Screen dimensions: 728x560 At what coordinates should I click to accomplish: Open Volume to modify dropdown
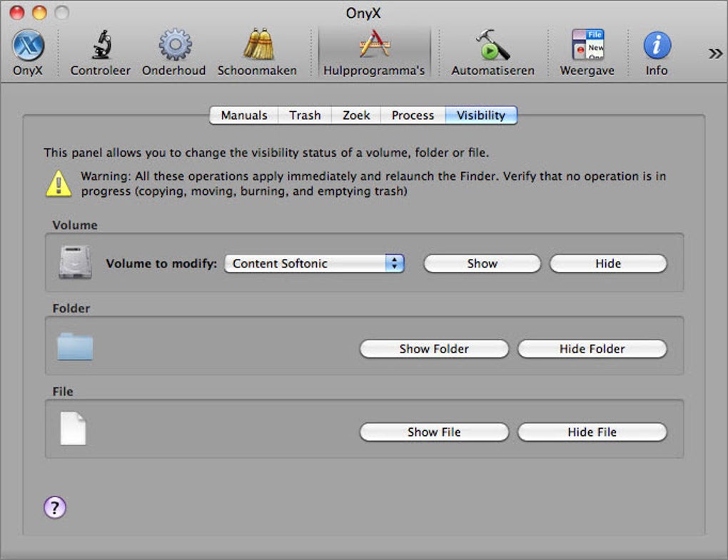(315, 263)
